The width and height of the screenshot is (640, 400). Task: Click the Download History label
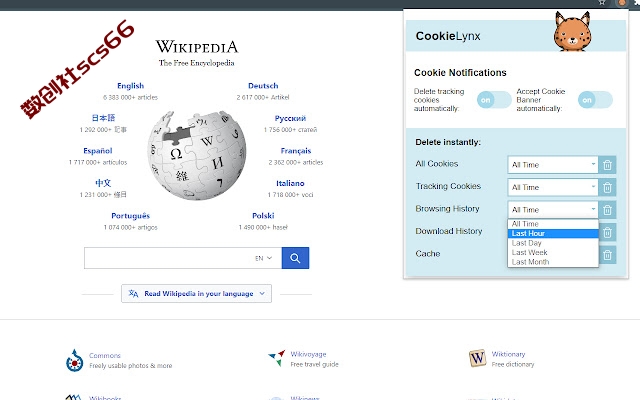point(449,231)
